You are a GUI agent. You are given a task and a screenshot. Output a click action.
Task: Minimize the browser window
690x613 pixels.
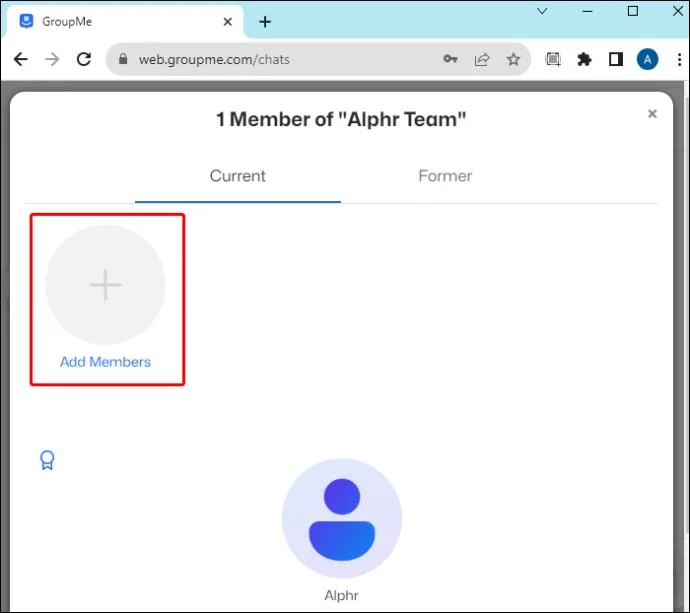click(587, 11)
